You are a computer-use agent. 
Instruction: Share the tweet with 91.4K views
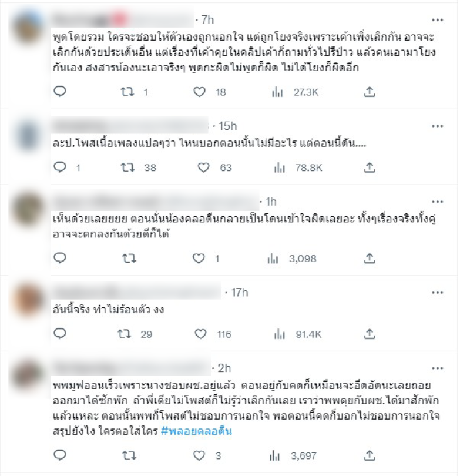coord(370,334)
